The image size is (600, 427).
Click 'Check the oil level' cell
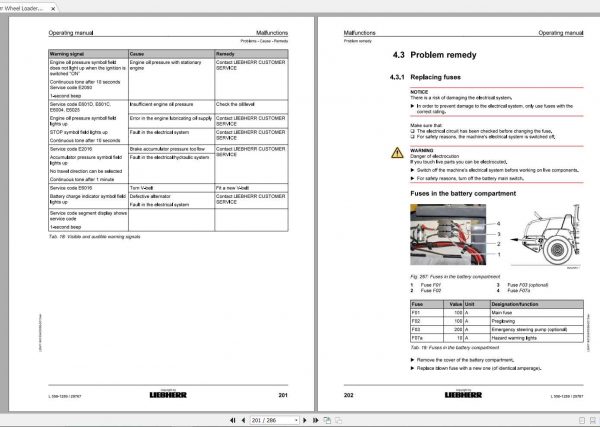coord(251,107)
